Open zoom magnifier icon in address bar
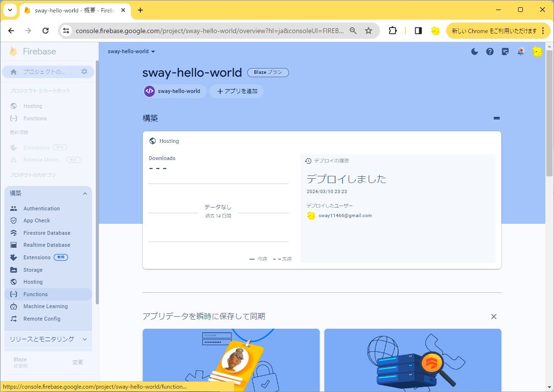The height and width of the screenshot is (392, 554). [x=353, y=31]
